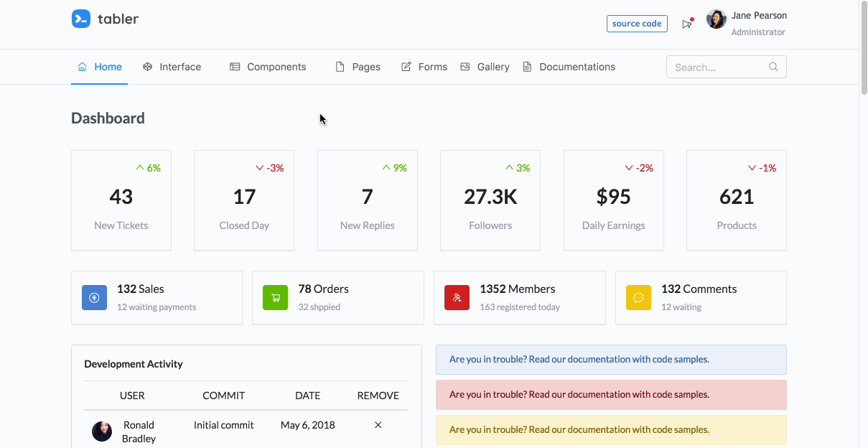Open the Pages navigation menu
868x448 pixels.
tap(358, 67)
